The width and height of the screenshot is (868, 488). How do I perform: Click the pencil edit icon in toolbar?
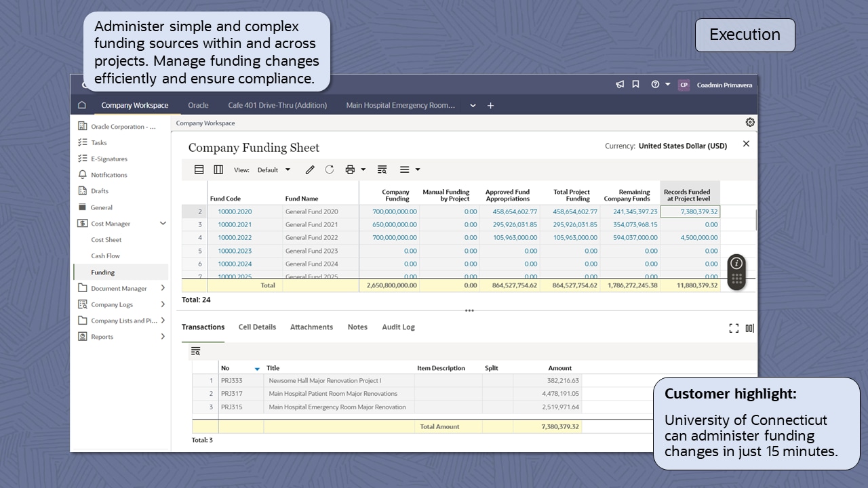(310, 170)
